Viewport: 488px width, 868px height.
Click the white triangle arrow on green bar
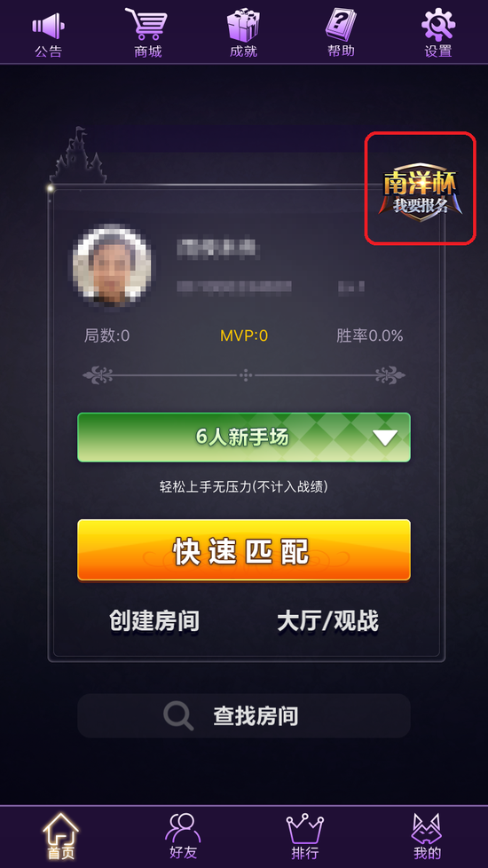click(x=385, y=438)
